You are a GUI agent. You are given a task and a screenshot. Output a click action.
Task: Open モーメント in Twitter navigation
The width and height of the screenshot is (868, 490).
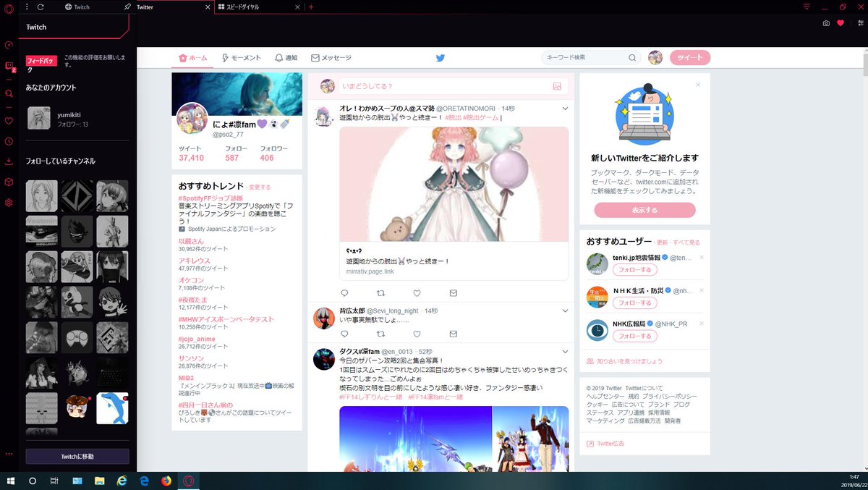[242, 58]
